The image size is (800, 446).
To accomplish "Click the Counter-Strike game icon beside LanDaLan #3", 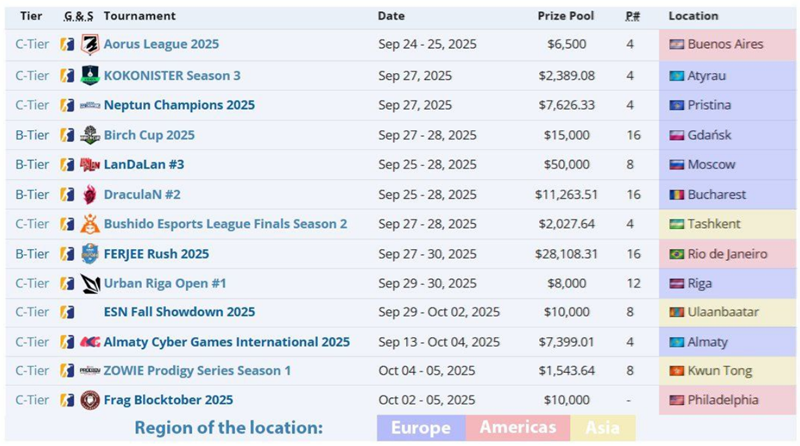I will pyautogui.click(x=67, y=165).
